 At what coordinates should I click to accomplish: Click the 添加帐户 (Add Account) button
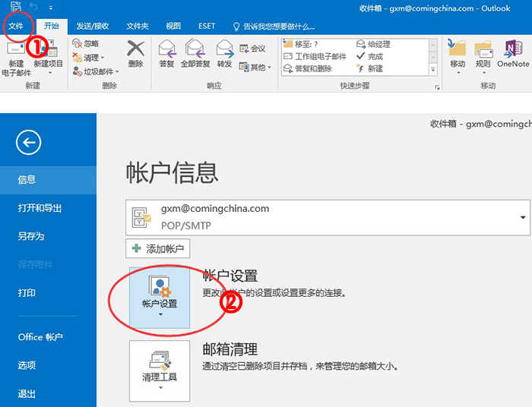click(157, 248)
